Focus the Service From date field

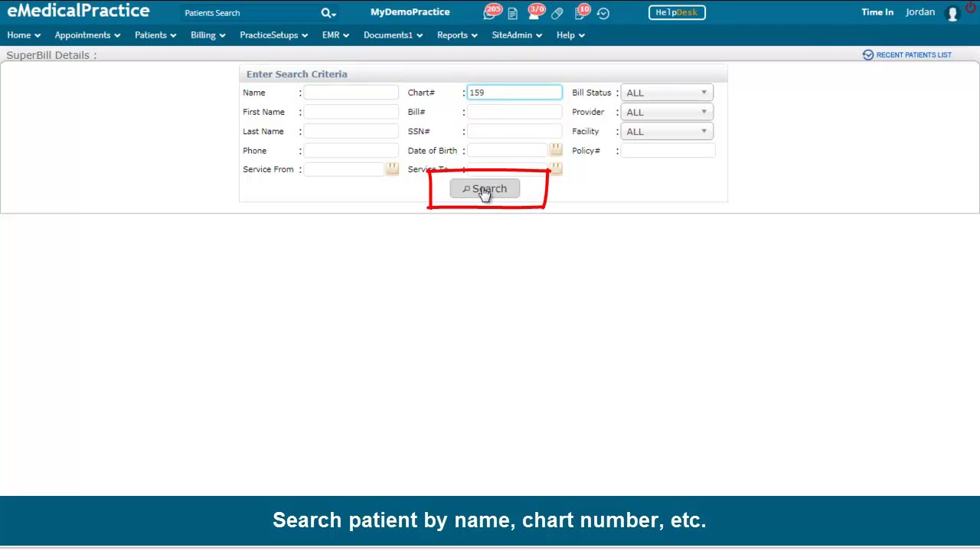(344, 169)
